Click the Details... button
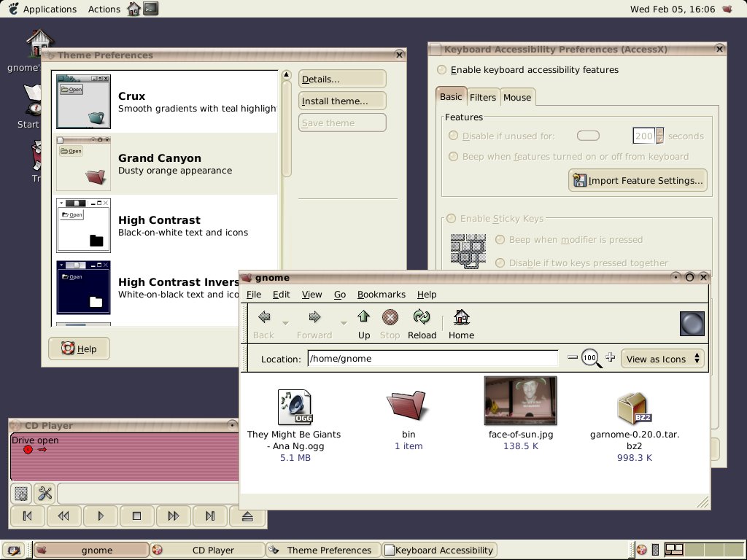The height and width of the screenshot is (560, 747). [x=342, y=79]
